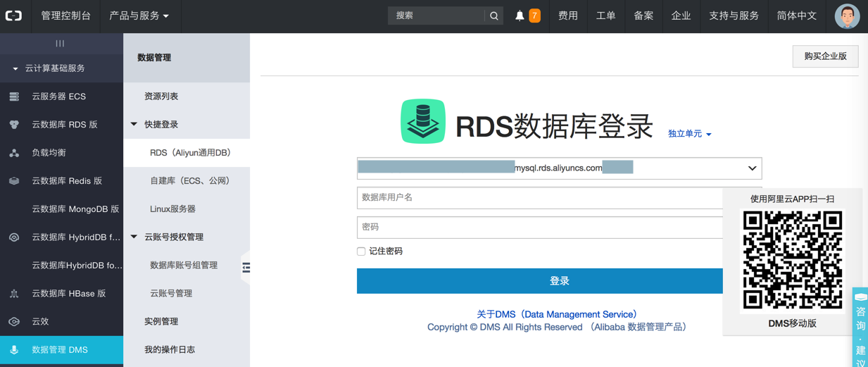The height and width of the screenshot is (367, 868).
Task: Click the top search field
Action: (436, 15)
